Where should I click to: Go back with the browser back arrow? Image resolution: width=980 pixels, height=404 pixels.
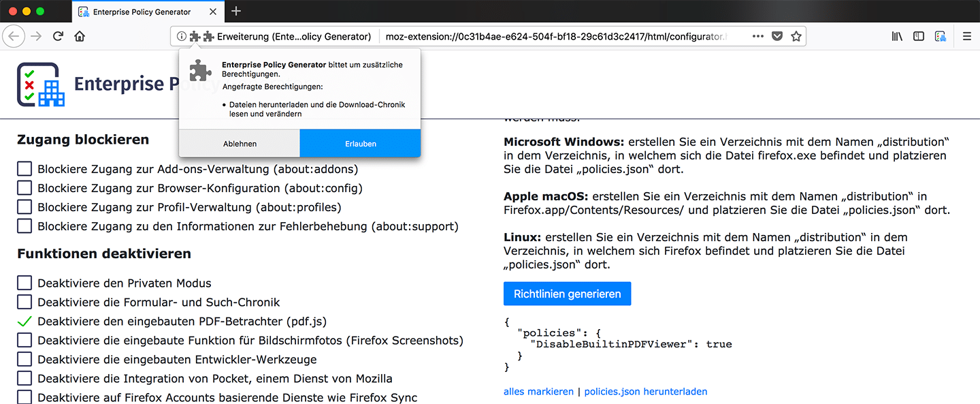coord(15,36)
